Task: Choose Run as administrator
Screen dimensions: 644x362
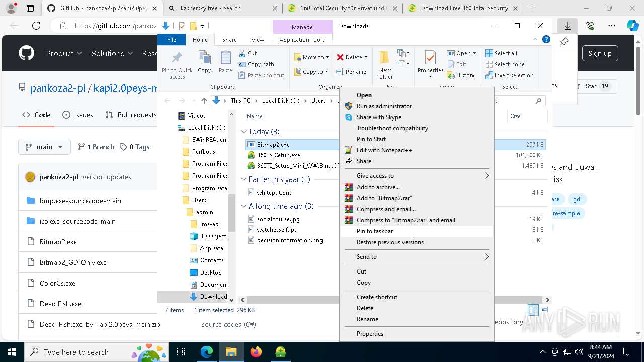Action: click(416, 106)
